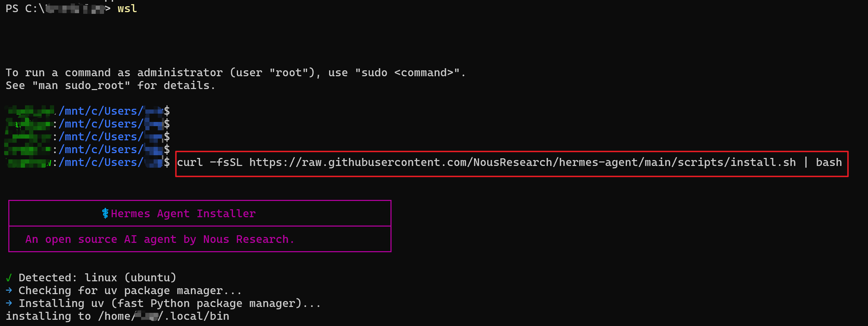Click the word curl in highlighted command

190,162
